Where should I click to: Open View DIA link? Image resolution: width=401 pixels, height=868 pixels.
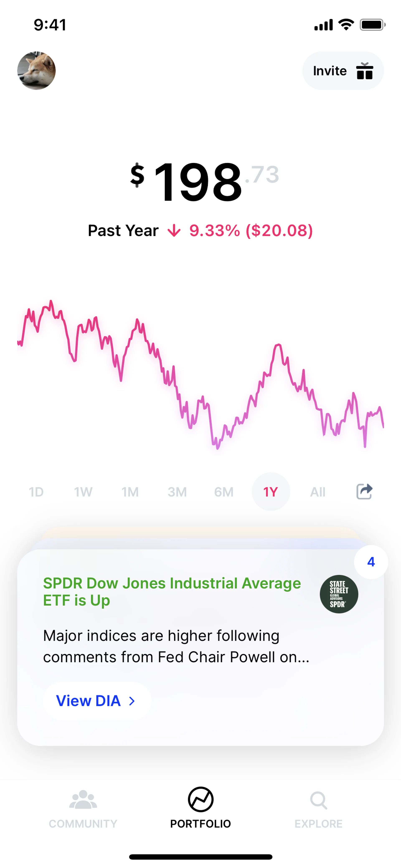(89, 701)
